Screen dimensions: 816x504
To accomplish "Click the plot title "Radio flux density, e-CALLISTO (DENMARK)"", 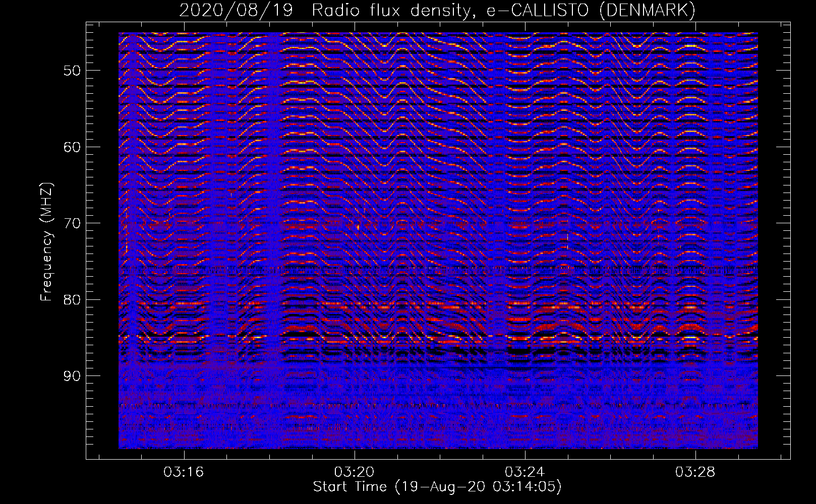I will 504,10.
